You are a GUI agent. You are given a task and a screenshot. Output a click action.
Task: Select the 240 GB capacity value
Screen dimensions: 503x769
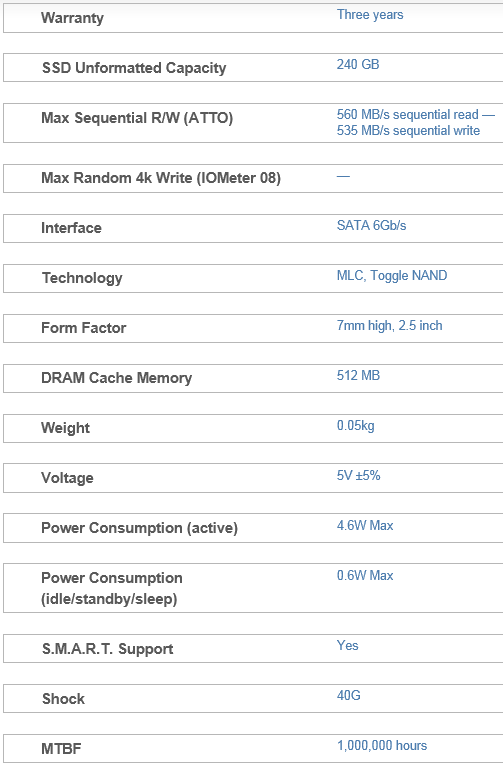[x=358, y=64]
